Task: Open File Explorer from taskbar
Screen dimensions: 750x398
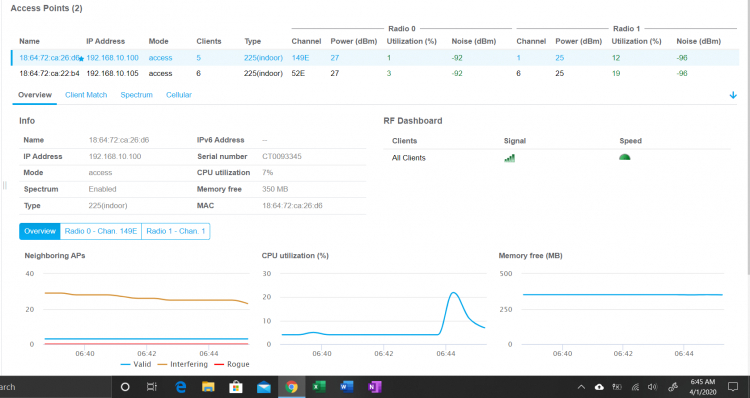Action: (208, 387)
